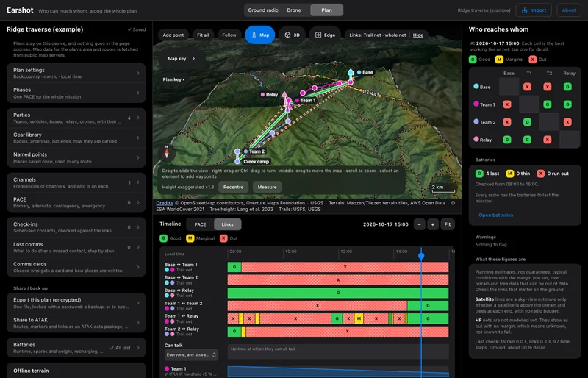Open the Can talk 'Everyone, any share' dropdown
The image size is (588, 378).
(191, 354)
